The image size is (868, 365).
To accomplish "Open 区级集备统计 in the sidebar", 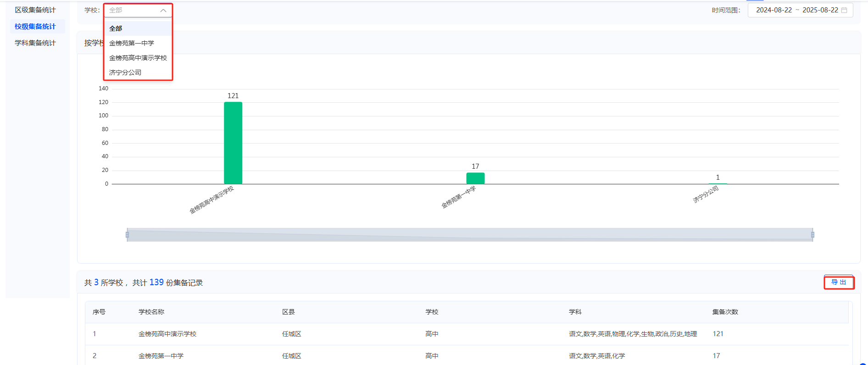I will 35,10.
